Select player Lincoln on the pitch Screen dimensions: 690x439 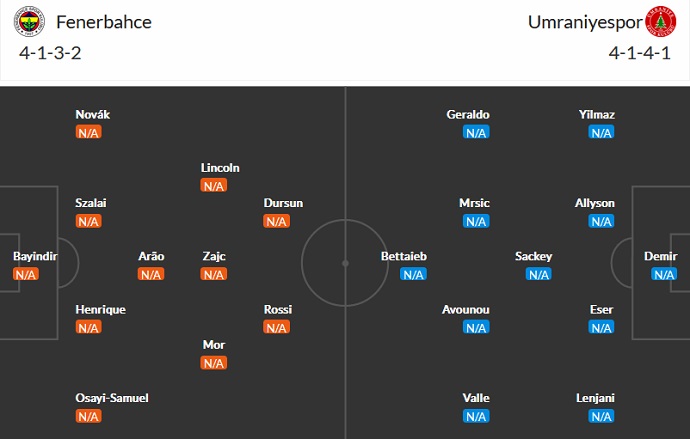pyautogui.click(x=220, y=168)
